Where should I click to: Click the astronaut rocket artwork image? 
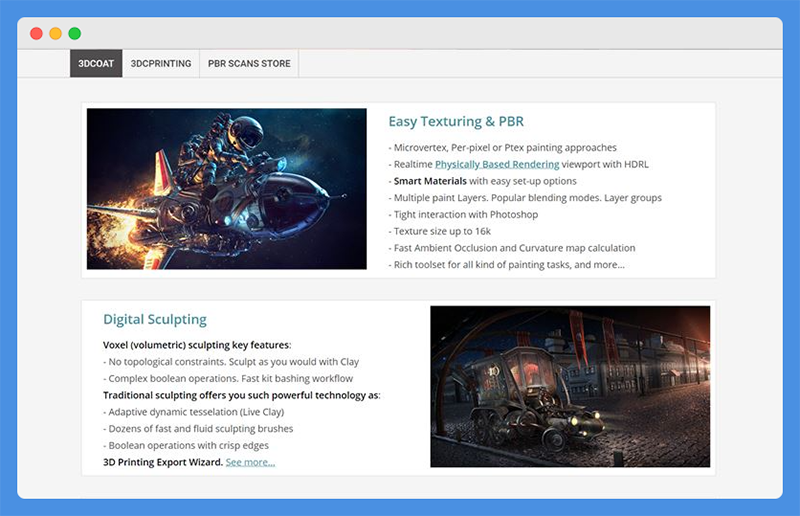227,189
